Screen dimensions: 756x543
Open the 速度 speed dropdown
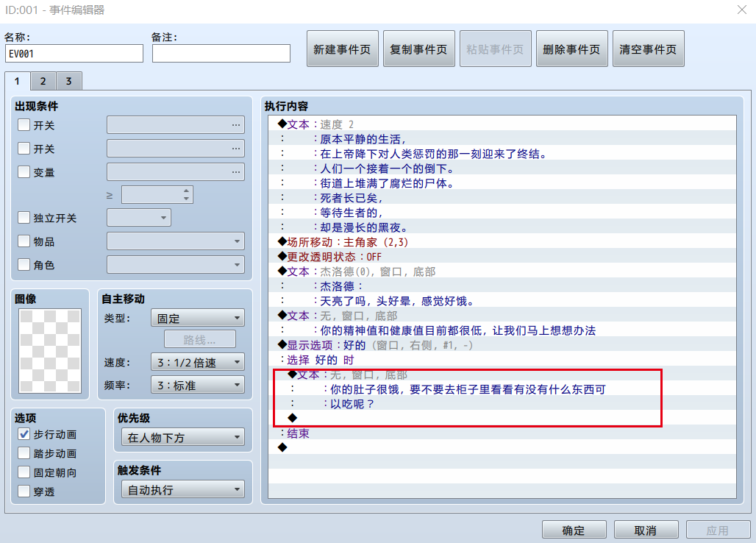(x=198, y=362)
